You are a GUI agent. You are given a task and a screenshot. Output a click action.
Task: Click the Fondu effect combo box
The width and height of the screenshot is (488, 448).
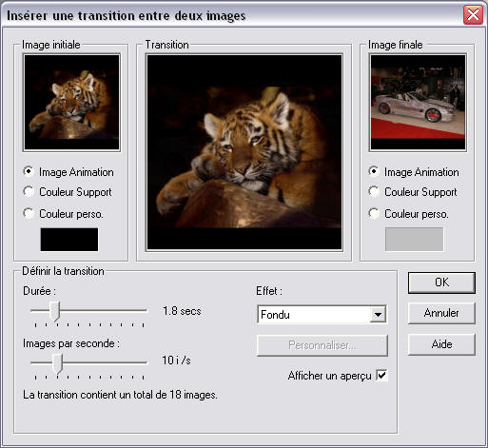(322, 315)
